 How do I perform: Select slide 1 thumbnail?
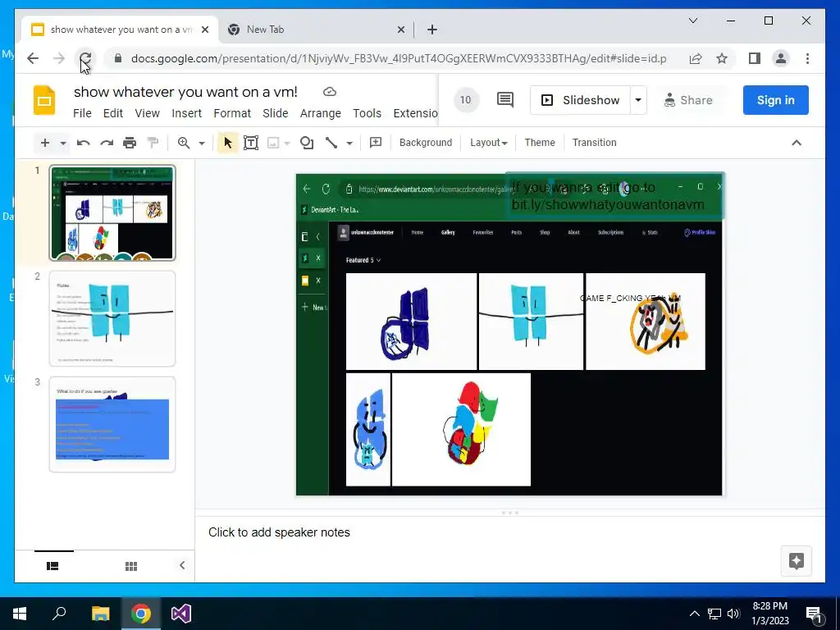pyautogui.click(x=112, y=212)
